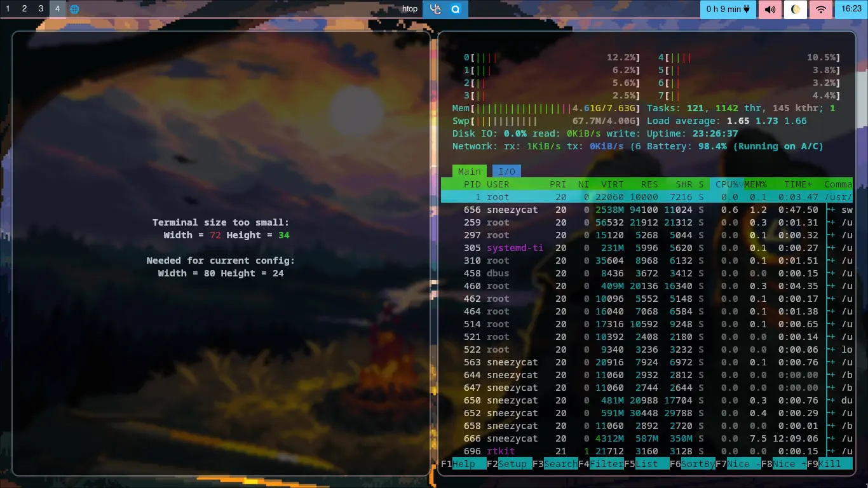The height and width of the screenshot is (488, 868).
Task: Click 'Terminal size too small' message in left terminal
Action: (x=220, y=222)
